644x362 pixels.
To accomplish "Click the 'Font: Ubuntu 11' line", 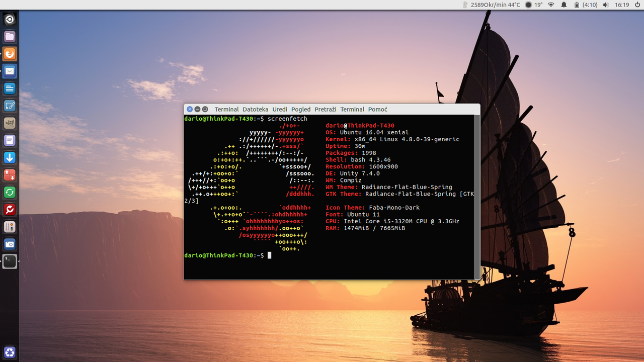I will [353, 214].
